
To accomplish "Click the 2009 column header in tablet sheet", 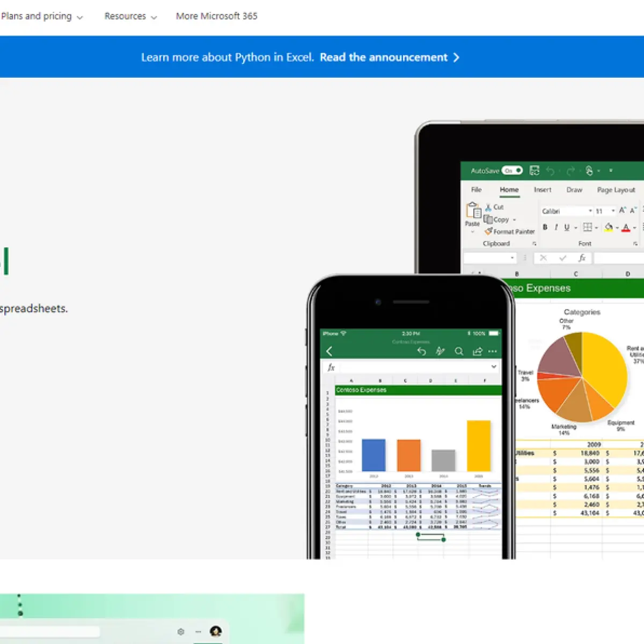I will 594,444.
